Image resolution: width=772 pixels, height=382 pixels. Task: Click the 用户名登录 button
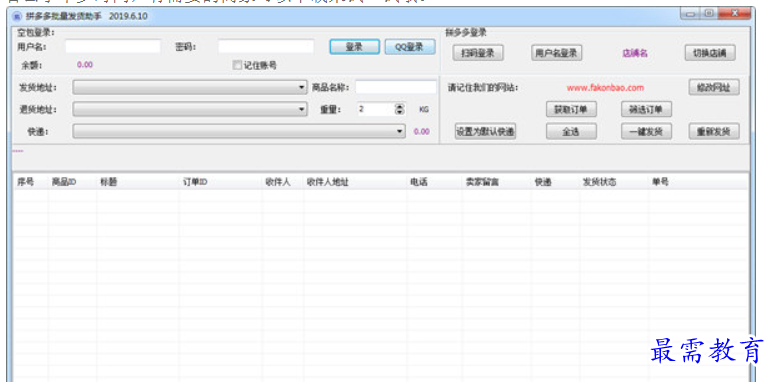557,53
